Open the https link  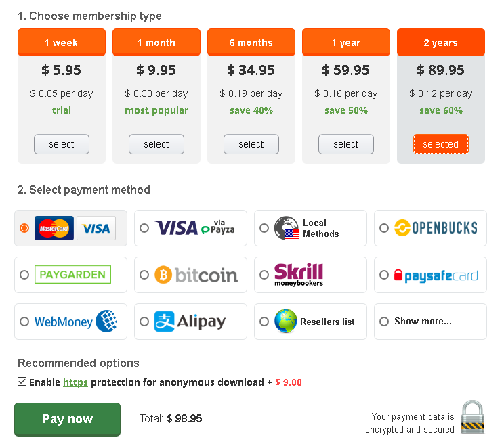pyautogui.click(x=75, y=382)
